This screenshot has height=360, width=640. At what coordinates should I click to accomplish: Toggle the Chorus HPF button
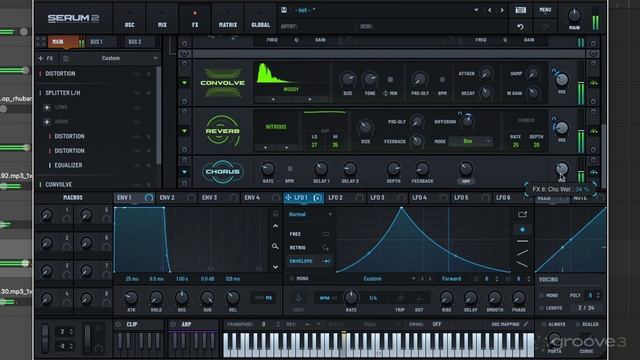pyautogui.click(x=466, y=181)
